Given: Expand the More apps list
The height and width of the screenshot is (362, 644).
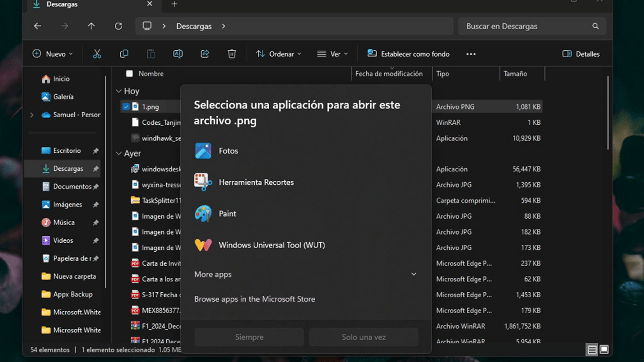Looking at the screenshot, I should (414, 274).
